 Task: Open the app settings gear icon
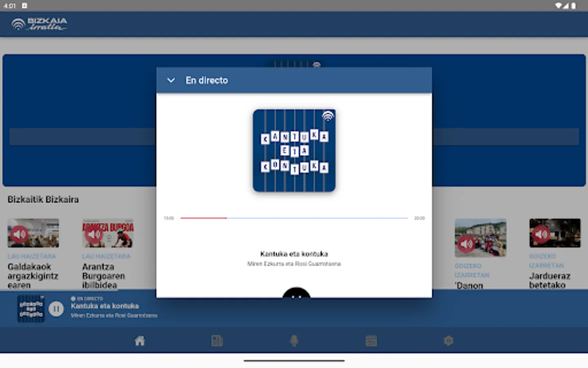448,340
